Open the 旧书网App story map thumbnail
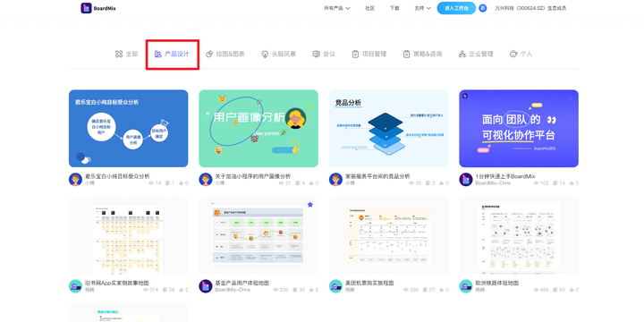This screenshot has width=644, height=322. click(129, 235)
